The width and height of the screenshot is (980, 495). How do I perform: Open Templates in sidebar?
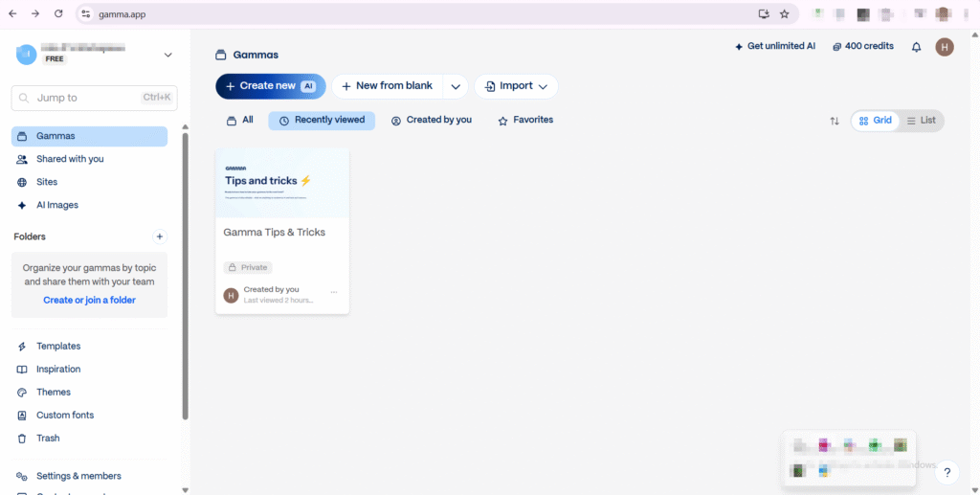89,347
